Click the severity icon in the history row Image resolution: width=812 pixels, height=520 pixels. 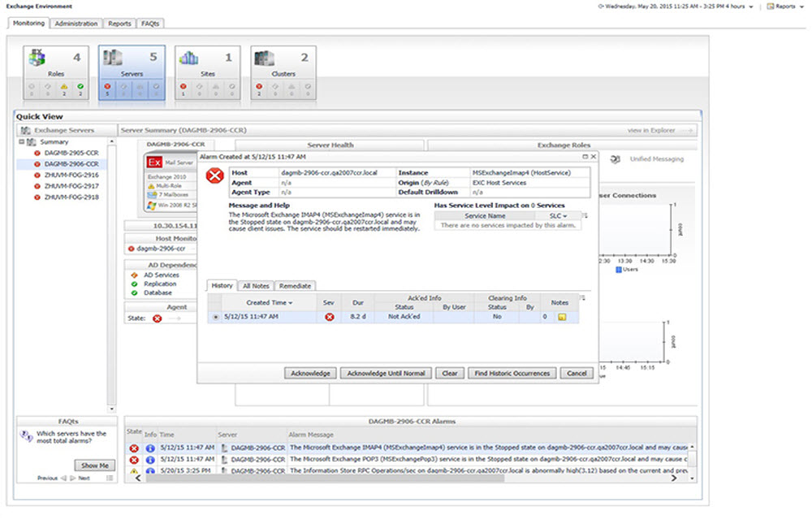click(x=330, y=317)
